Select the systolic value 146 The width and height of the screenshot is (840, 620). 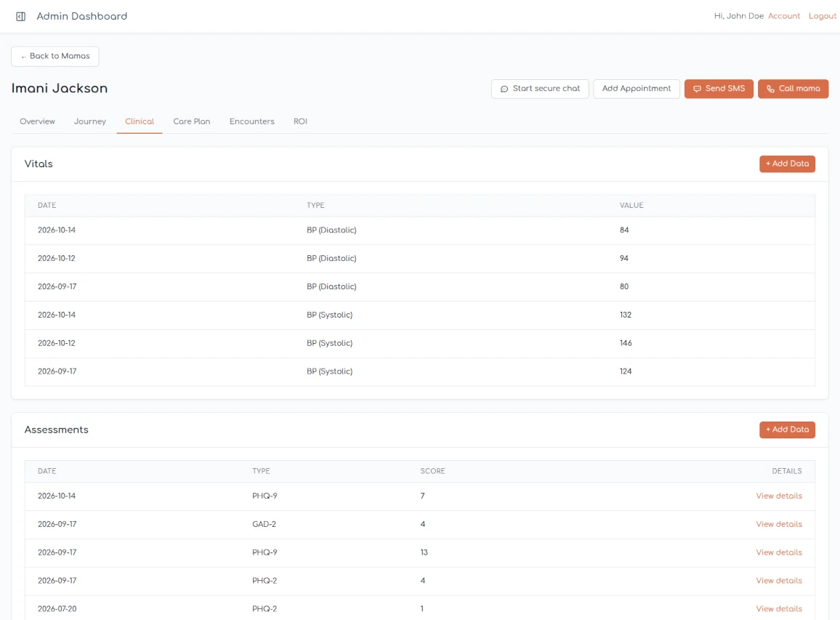pos(626,343)
